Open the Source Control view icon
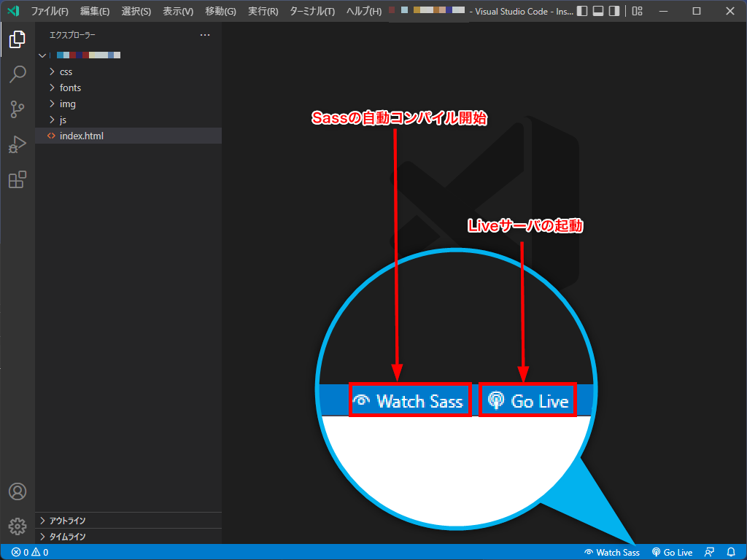 click(x=18, y=109)
